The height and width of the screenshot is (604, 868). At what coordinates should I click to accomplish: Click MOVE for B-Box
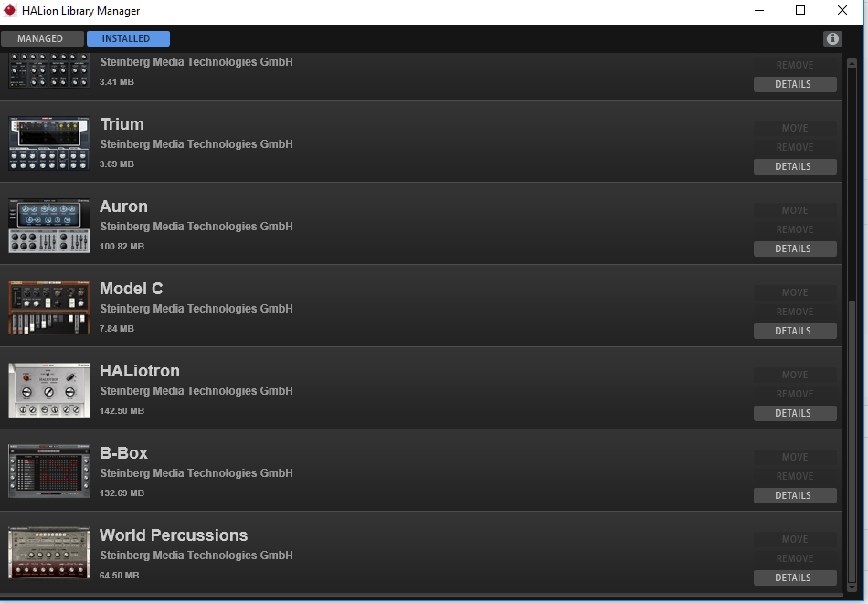(x=795, y=457)
